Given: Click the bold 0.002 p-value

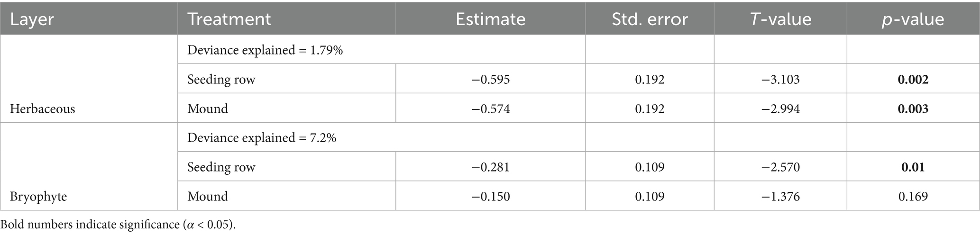Looking at the screenshot, I should (913, 79).
